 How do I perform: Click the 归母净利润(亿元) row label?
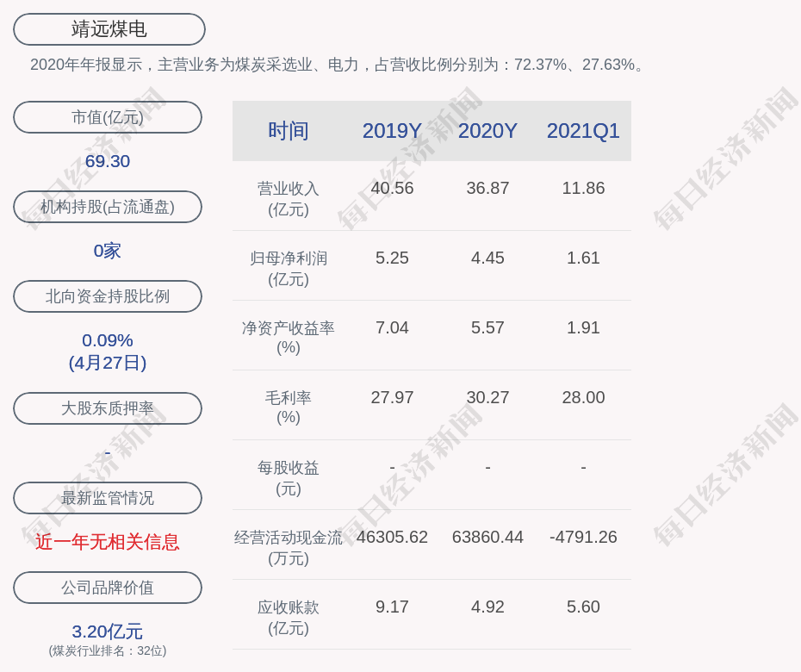[x=288, y=268]
